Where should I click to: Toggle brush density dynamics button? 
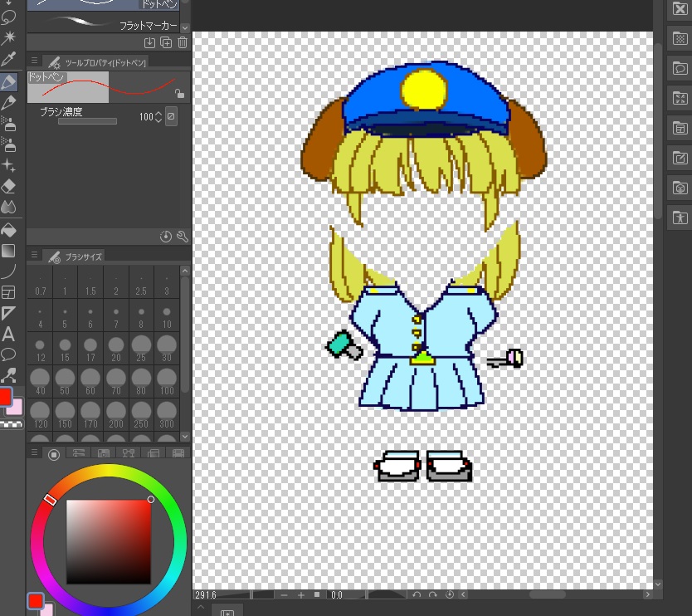tap(171, 116)
